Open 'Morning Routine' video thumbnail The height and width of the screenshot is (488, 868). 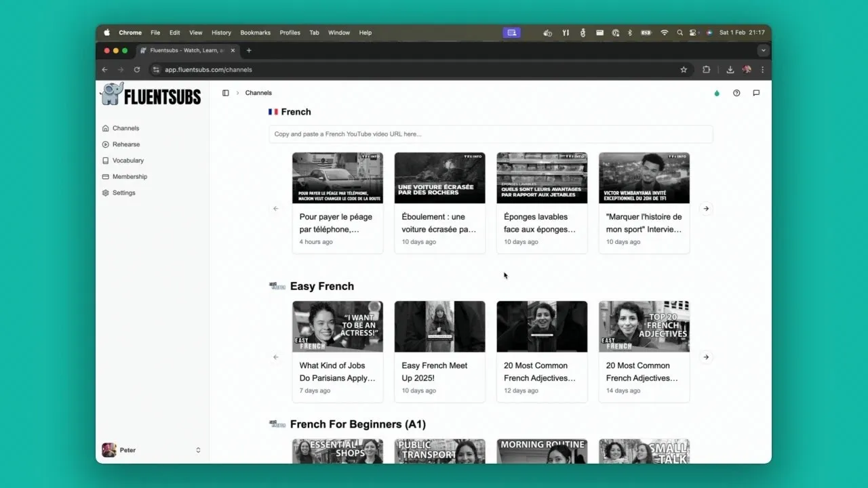pos(542,451)
